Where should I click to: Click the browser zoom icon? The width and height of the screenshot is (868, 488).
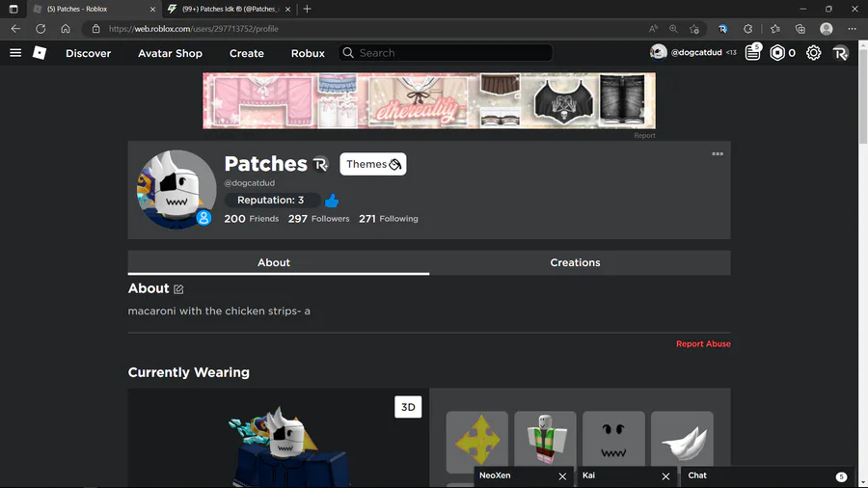(673, 29)
